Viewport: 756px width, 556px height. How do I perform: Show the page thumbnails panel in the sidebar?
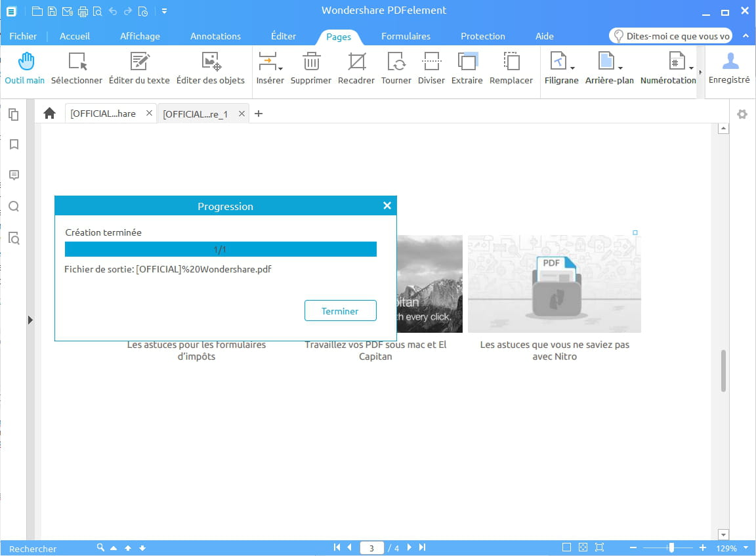pyautogui.click(x=14, y=114)
